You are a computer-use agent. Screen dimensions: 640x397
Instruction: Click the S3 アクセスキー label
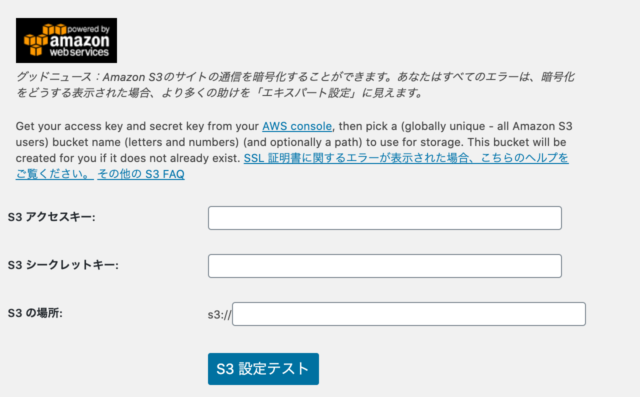[51, 217]
